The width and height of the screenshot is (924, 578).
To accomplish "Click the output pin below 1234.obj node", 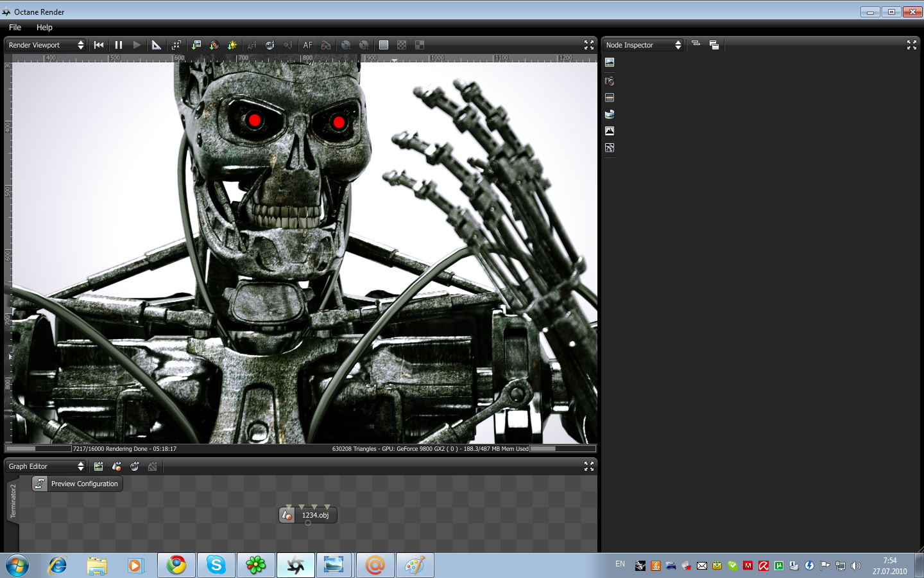I will click(308, 523).
